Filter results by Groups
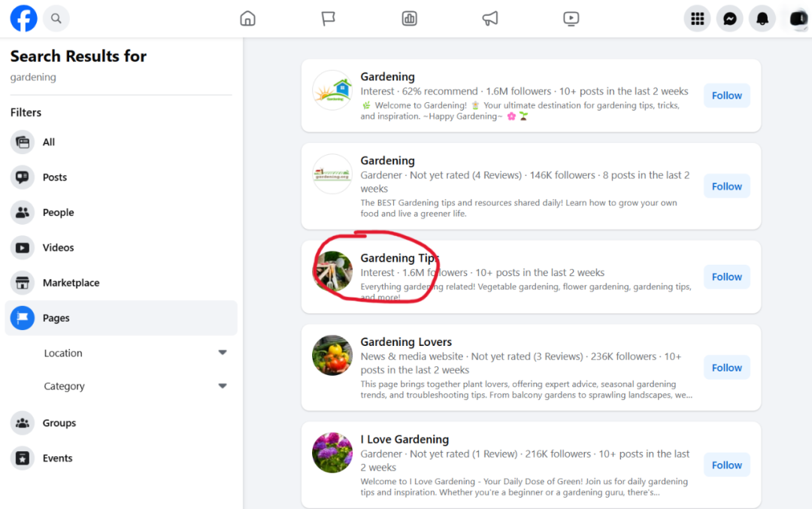 pyautogui.click(x=59, y=423)
